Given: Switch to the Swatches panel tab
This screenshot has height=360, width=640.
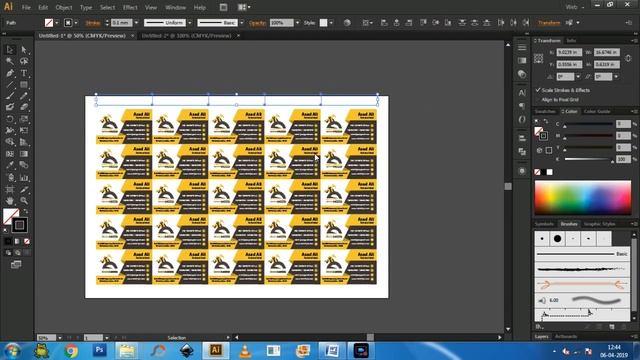Looking at the screenshot, I should tap(545, 111).
